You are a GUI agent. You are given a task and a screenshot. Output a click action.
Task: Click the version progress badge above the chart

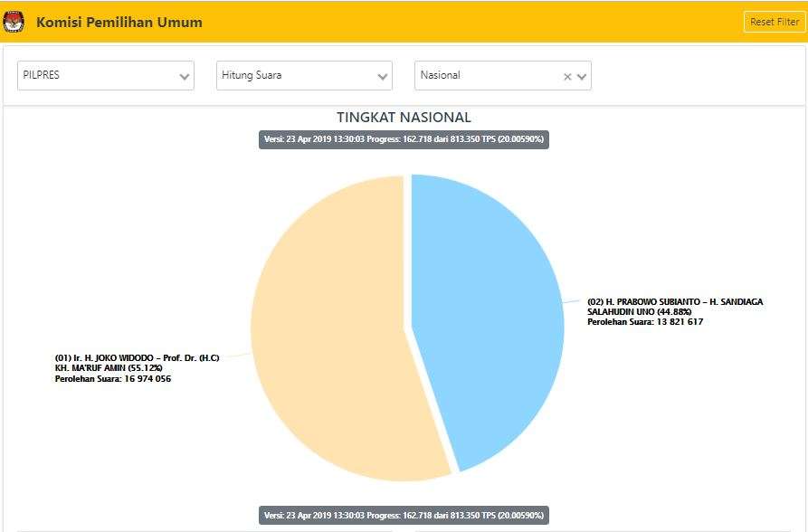point(404,139)
